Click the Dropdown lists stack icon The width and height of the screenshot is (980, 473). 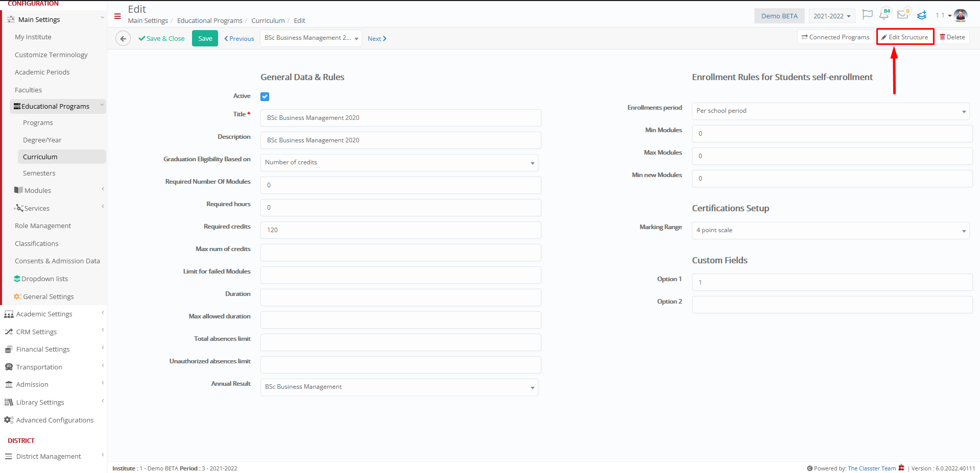(x=17, y=279)
